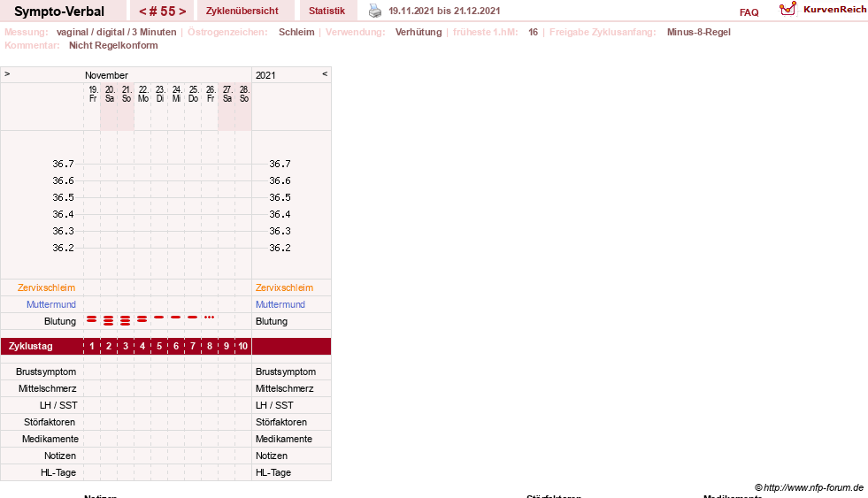Screen dimensions: 868x498
Task: Click the 'Schleim' Östrogenzeichen value
Action: pyautogui.click(x=296, y=32)
